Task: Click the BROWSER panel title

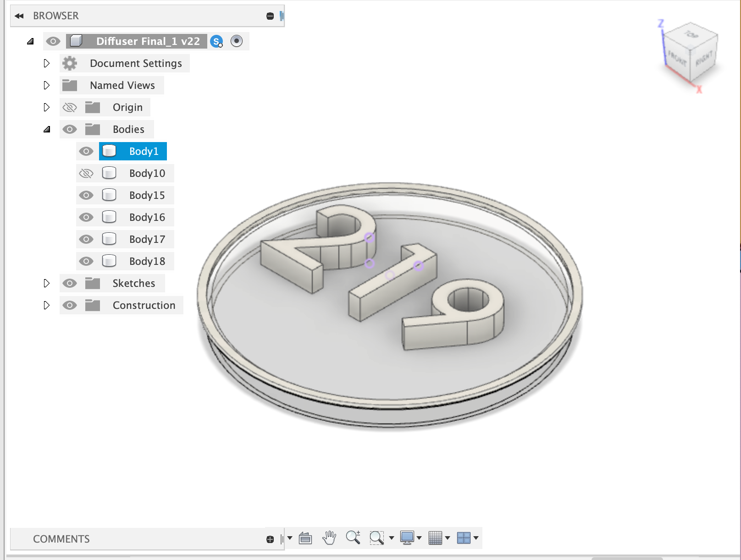Action: click(56, 16)
